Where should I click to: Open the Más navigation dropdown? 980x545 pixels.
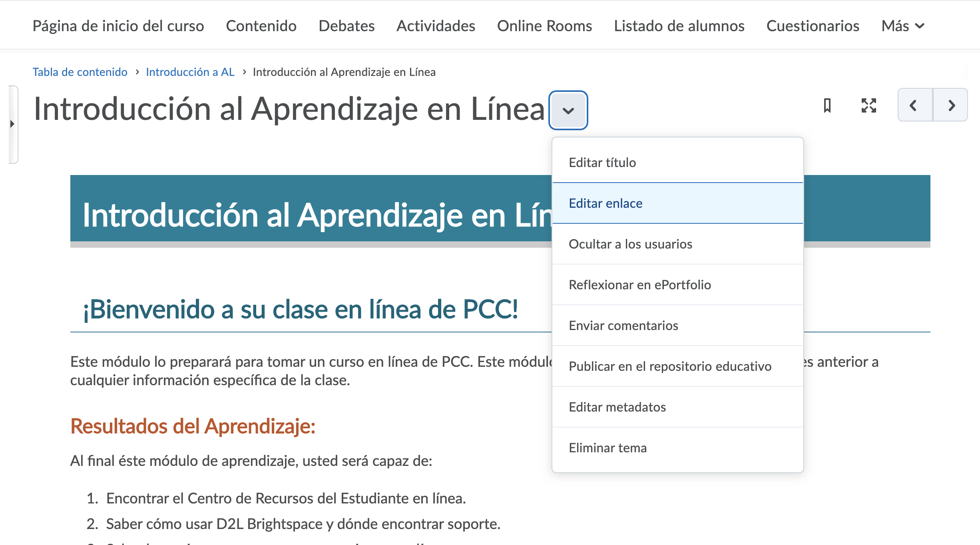(902, 26)
